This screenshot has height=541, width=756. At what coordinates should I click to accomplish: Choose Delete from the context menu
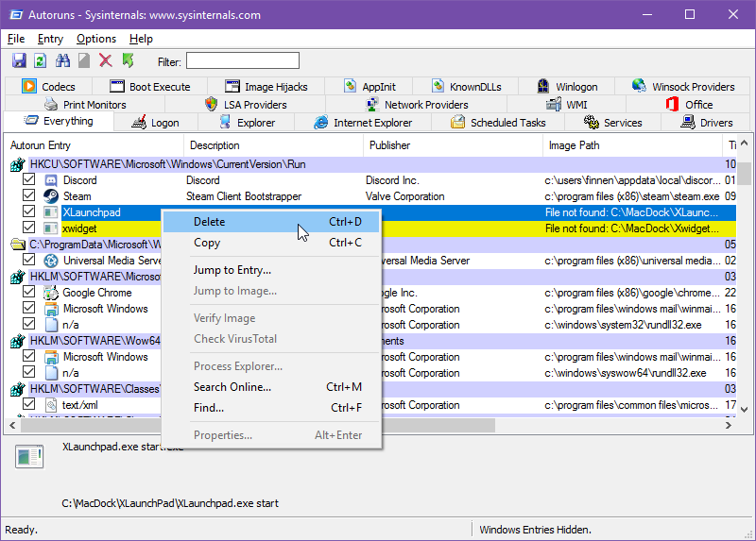point(272,222)
